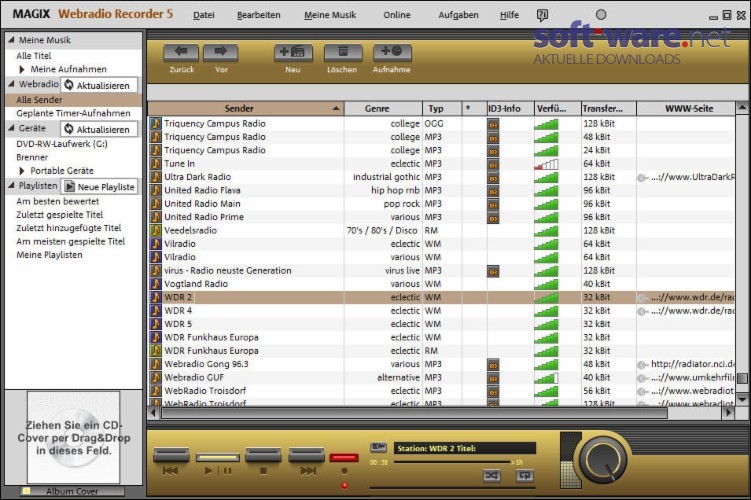751x500 pixels.
Task: Sort the list by Genre column
Action: coord(383,109)
